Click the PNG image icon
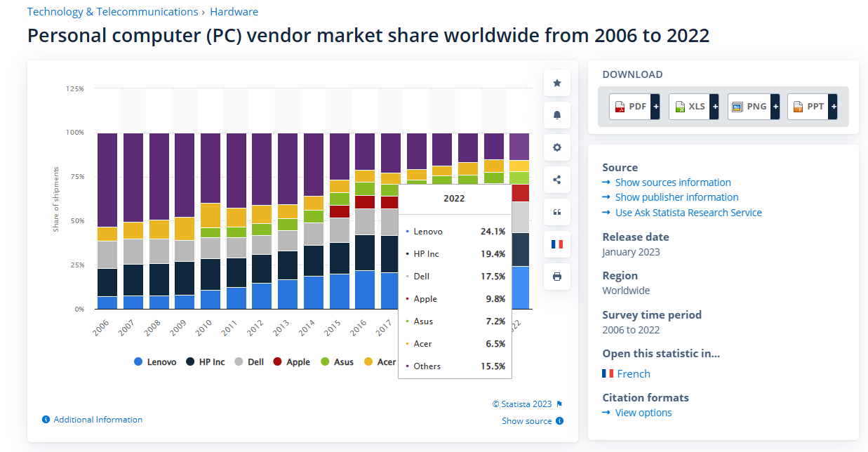Image resolution: width=868 pixels, height=452 pixels. coord(737,107)
